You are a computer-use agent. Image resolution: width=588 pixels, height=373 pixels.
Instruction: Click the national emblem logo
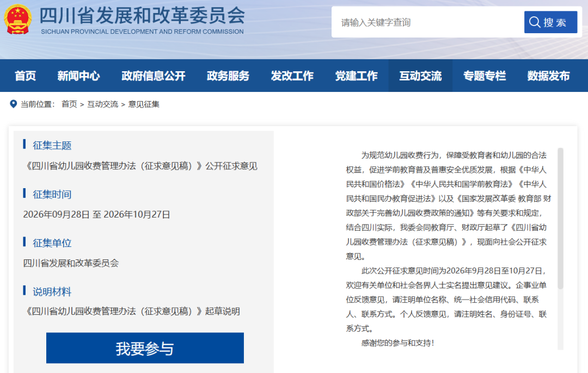[x=17, y=20]
